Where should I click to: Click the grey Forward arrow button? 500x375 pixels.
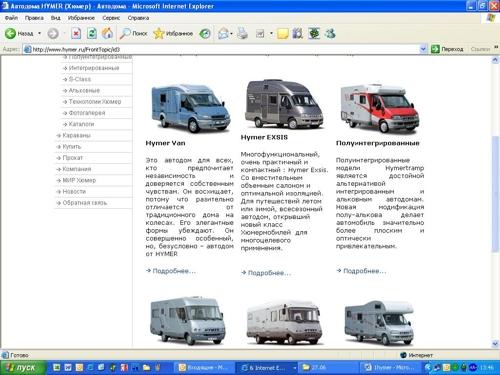[x=53, y=33]
